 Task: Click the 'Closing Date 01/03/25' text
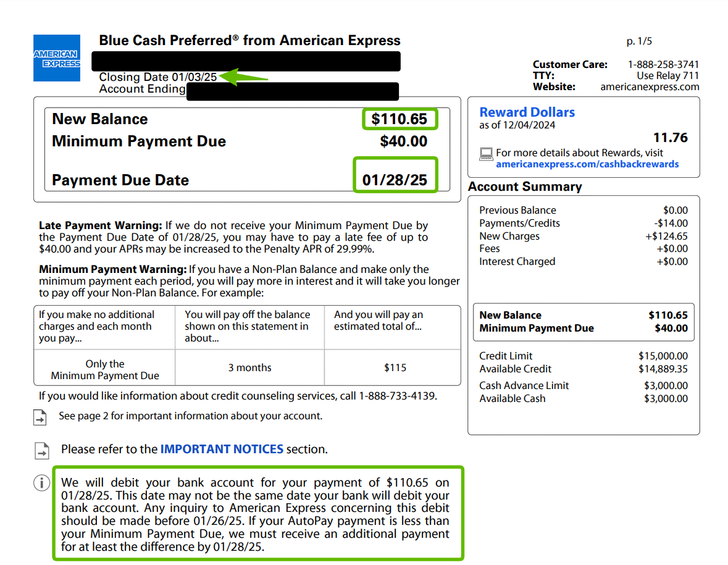click(x=158, y=77)
